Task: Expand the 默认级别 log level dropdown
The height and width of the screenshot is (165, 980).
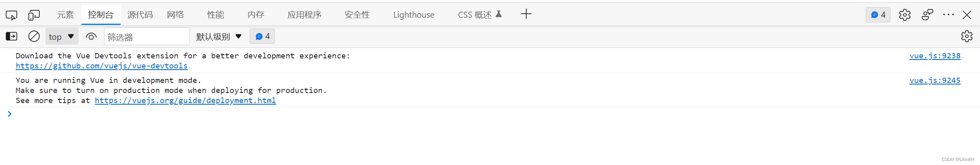Action: pos(219,37)
